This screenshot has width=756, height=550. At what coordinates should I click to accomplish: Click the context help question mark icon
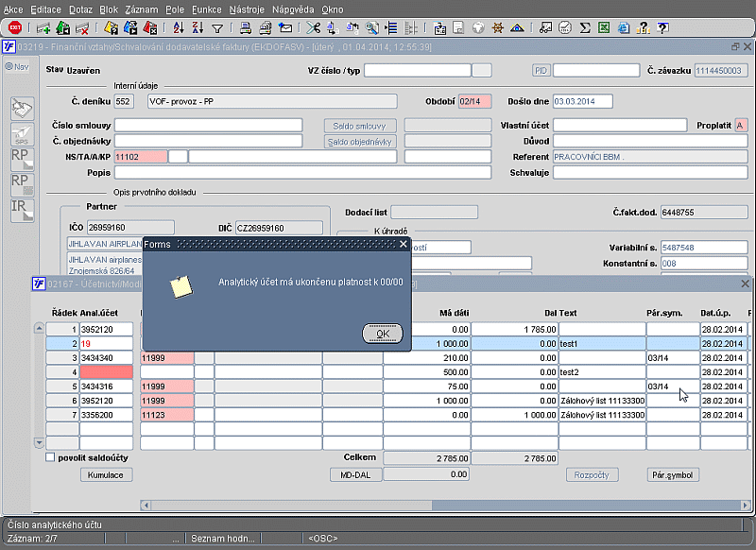(663, 28)
